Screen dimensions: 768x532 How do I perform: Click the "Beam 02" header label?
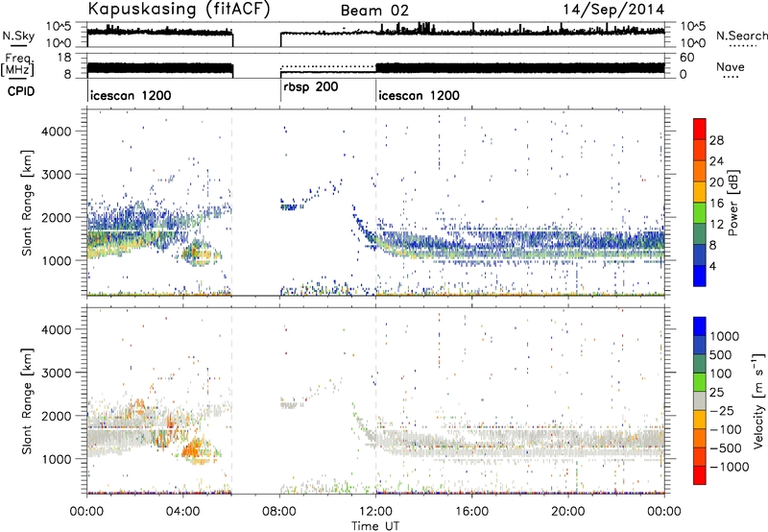374,11
